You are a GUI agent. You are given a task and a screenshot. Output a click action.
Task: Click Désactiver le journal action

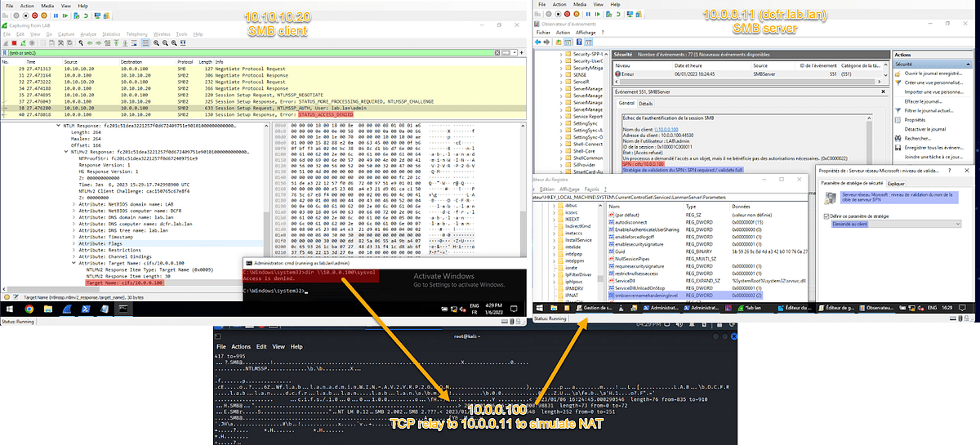pyautogui.click(x=927, y=129)
